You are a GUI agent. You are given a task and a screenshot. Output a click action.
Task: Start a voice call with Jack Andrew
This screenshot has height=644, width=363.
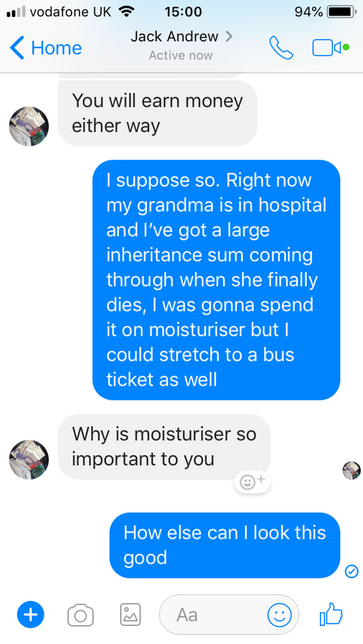[x=281, y=48]
